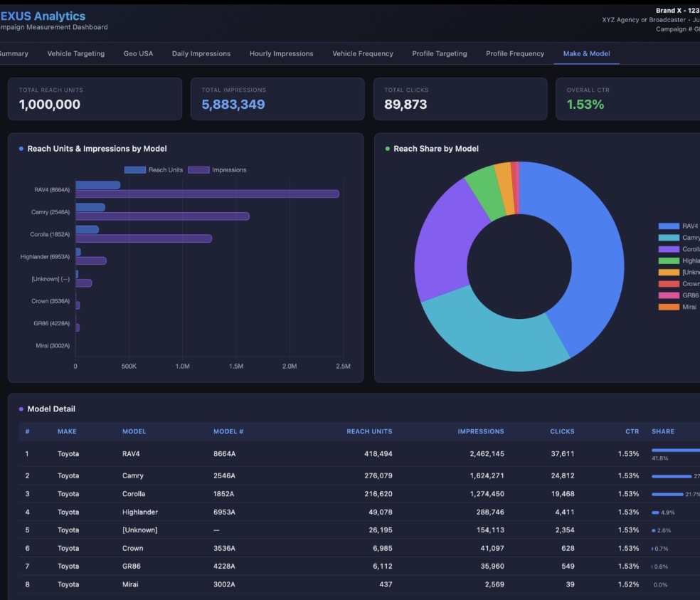700x600 pixels.
Task: Click the Campaign Measurement Dashboard logo title
Action: [53, 27]
